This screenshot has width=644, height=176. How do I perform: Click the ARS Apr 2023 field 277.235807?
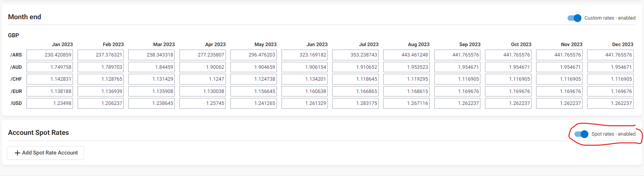click(x=202, y=55)
